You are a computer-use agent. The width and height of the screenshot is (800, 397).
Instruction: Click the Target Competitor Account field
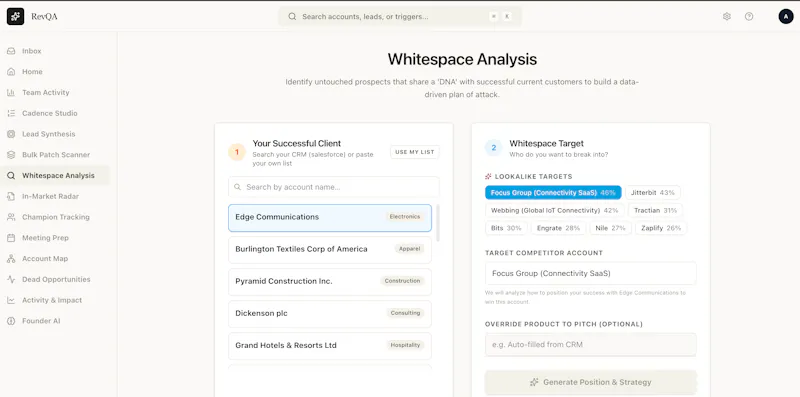[590, 274]
